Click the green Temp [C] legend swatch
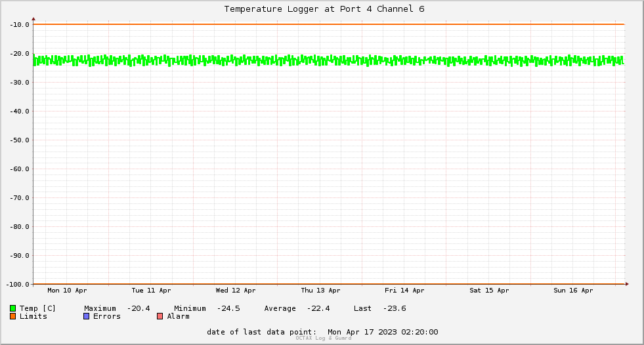The height and width of the screenshot is (345, 644). [x=12, y=308]
